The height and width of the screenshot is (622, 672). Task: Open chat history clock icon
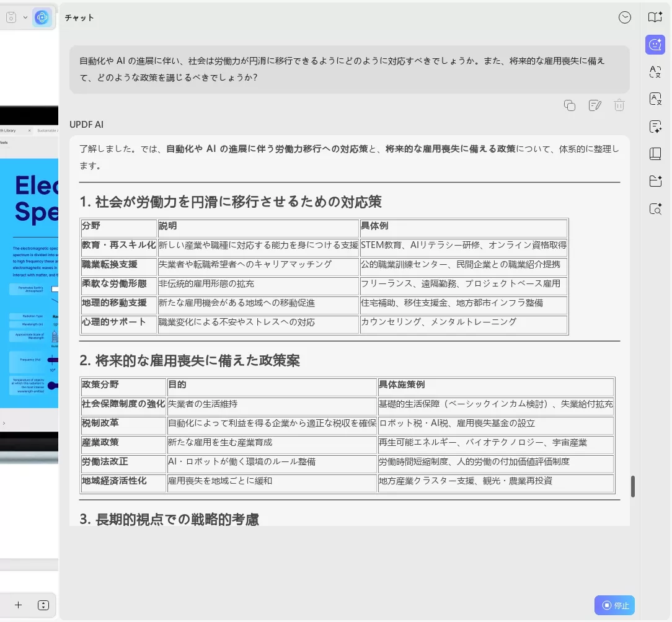[x=625, y=17]
